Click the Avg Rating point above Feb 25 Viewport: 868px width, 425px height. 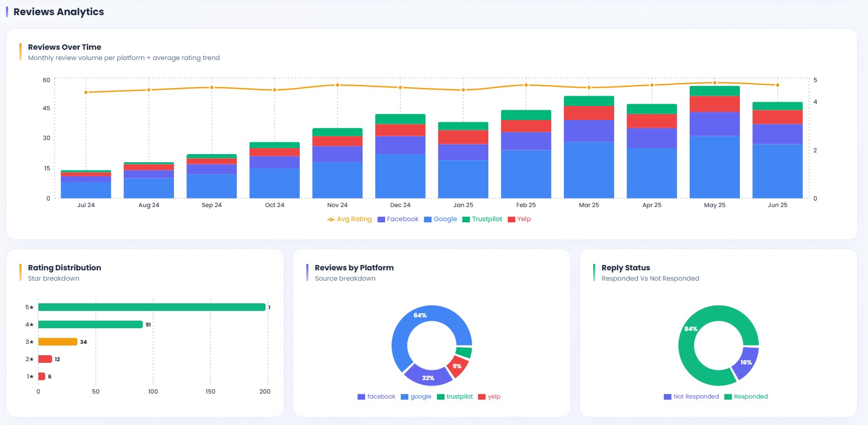(x=526, y=85)
